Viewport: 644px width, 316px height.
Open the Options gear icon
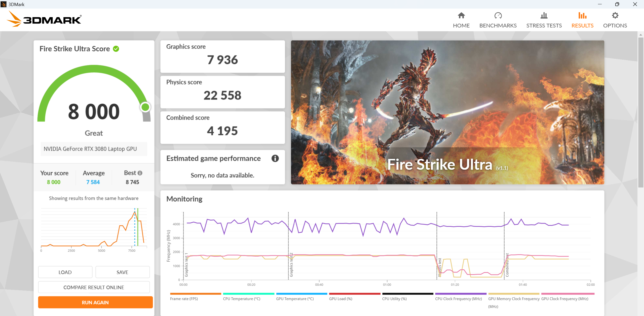coord(615,16)
